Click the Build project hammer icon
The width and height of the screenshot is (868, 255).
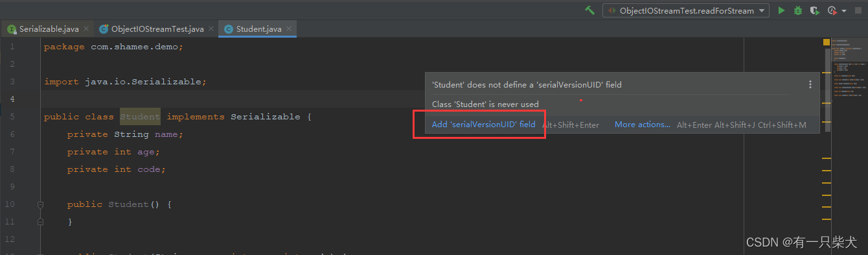pos(589,10)
